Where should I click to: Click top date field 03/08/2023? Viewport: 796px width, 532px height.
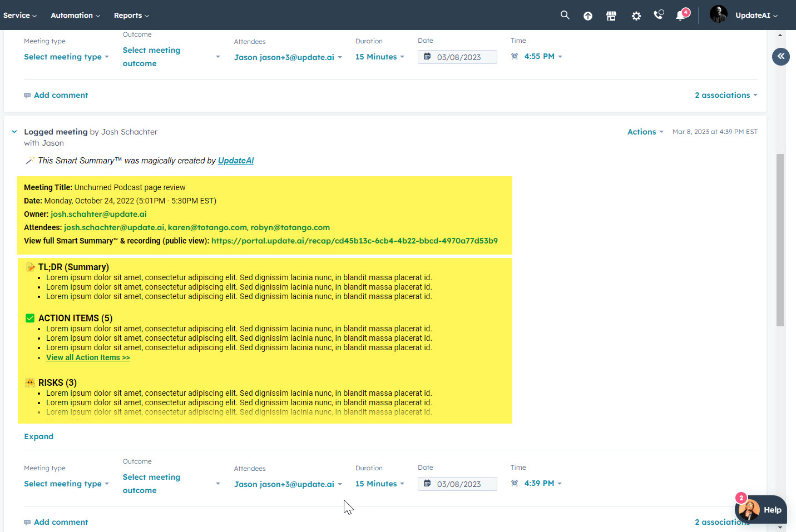click(457, 57)
